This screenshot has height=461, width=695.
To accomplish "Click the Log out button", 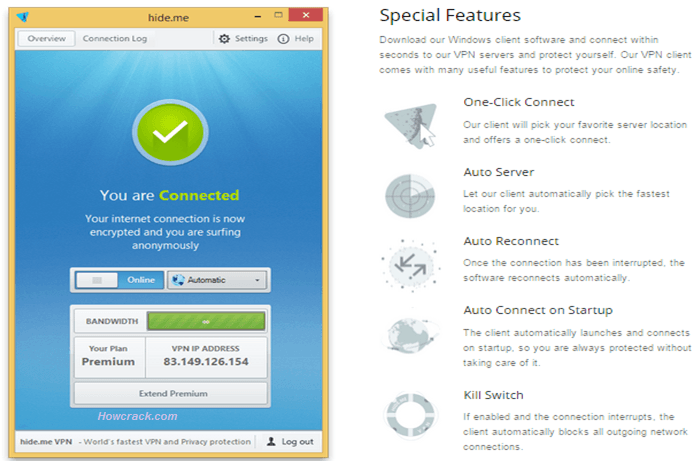I will pos(290,441).
